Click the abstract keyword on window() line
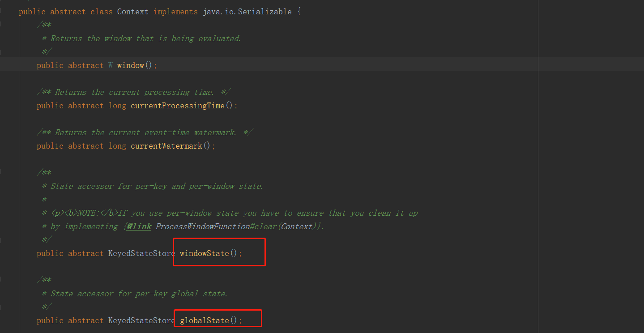This screenshot has height=333, width=644. [x=85, y=65]
